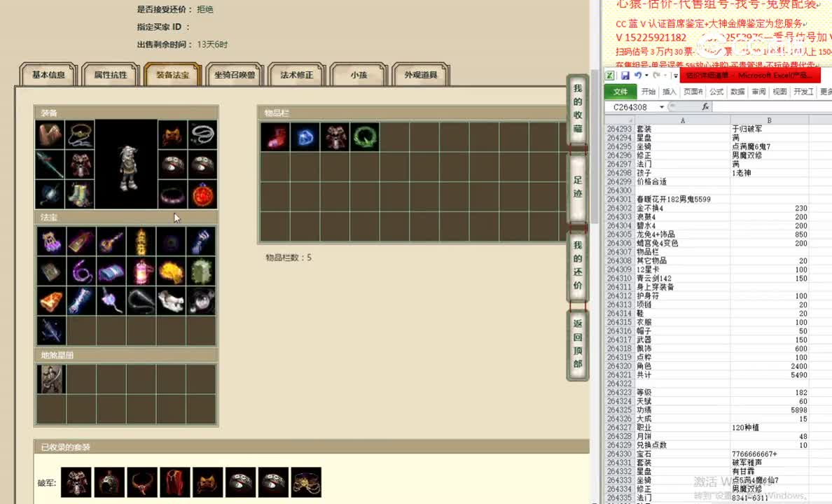The image size is (832, 504).
Task: Click the blue gem item in 物品栏
Action: click(x=305, y=137)
